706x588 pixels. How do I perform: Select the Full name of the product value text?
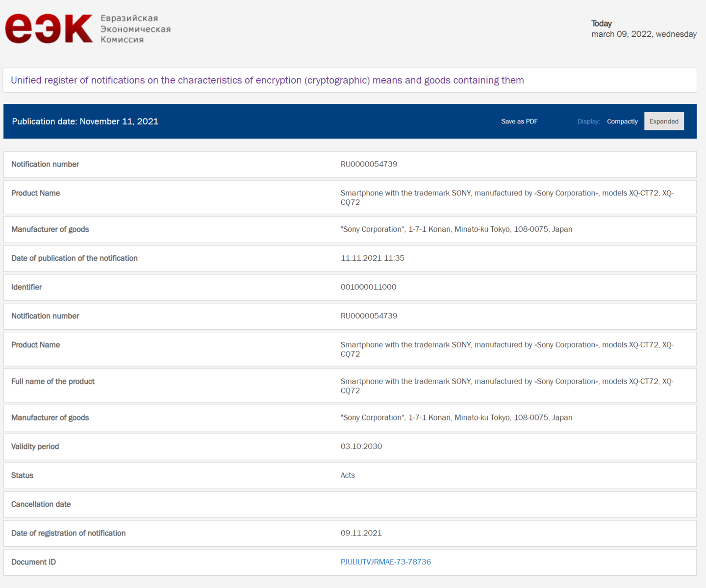point(507,386)
